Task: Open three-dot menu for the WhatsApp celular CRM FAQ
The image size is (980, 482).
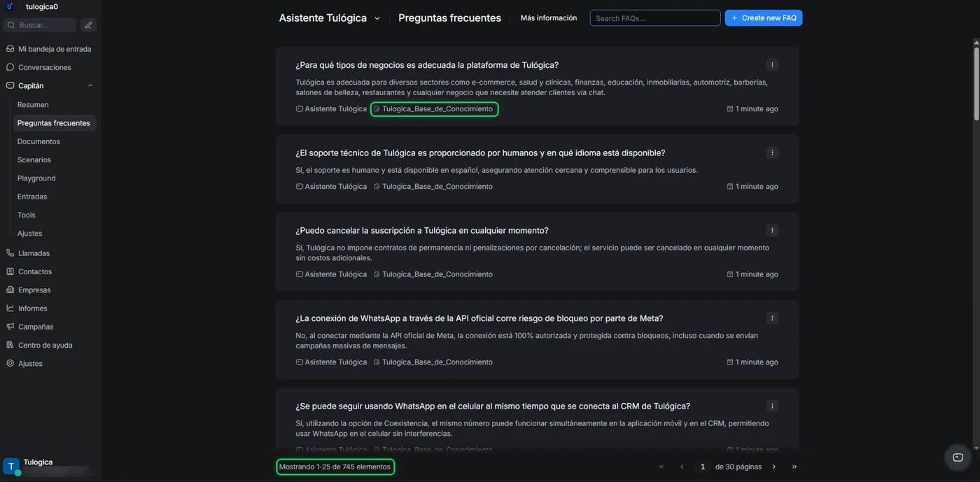Action: pyautogui.click(x=772, y=406)
